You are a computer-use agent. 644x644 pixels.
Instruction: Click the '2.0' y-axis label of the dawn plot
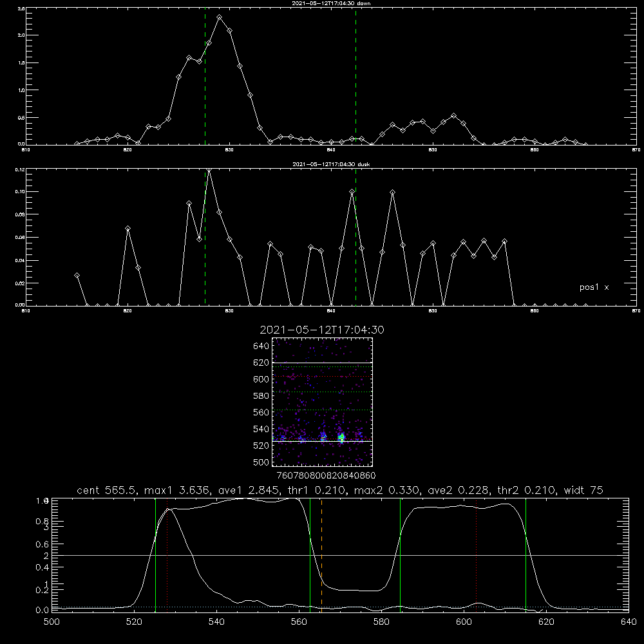point(21,35)
